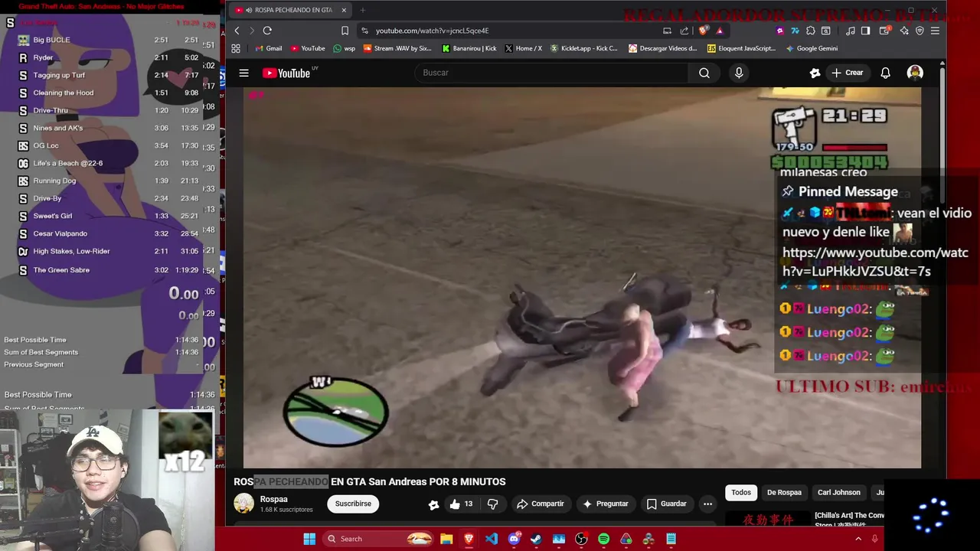
Task: Open the bookmarks apps grid icon
Action: 236,48
